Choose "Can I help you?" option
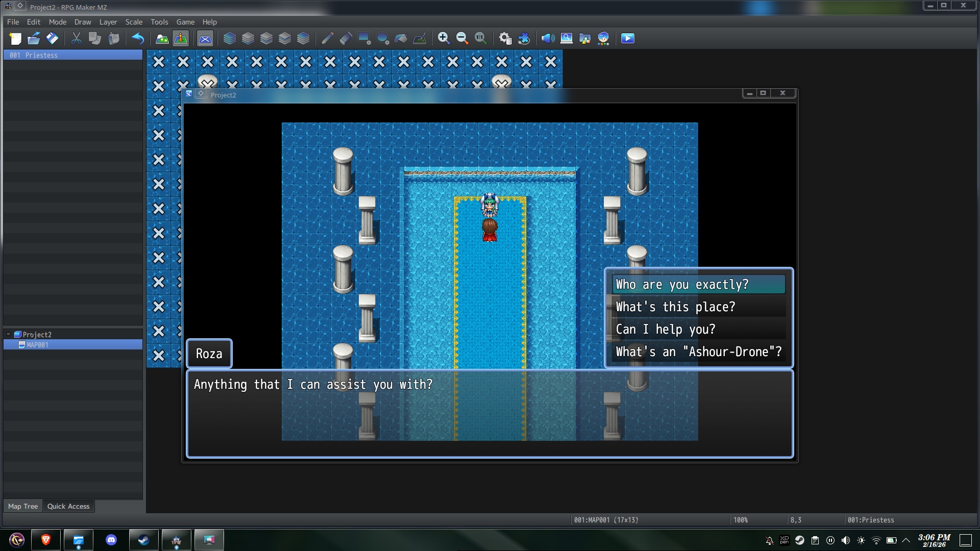980x551 pixels. click(x=666, y=329)
